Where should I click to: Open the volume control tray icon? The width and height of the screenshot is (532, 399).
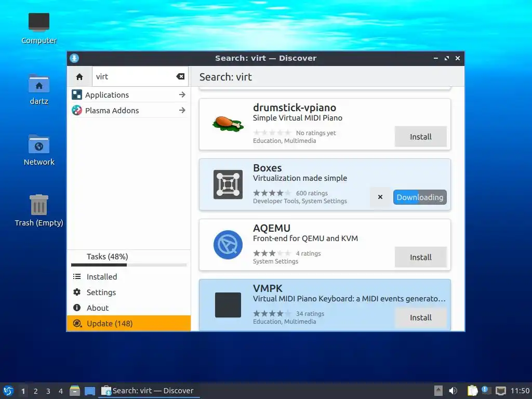tap(453, 391)
